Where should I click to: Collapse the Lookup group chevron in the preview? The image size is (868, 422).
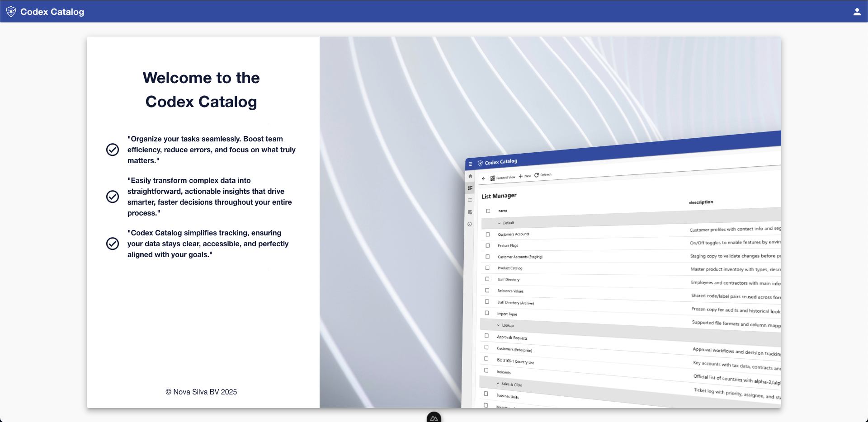(x=498, y=325)
